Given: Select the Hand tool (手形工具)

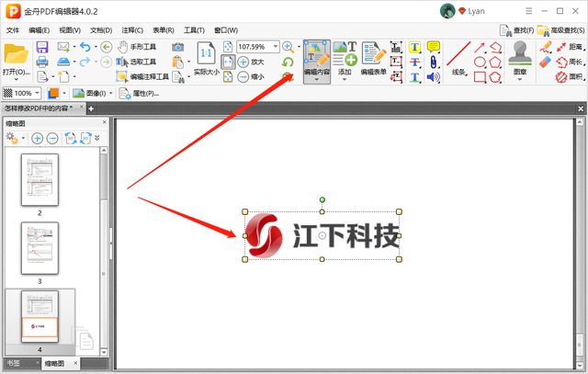Looking at the screenshot, I should point(137,47).
